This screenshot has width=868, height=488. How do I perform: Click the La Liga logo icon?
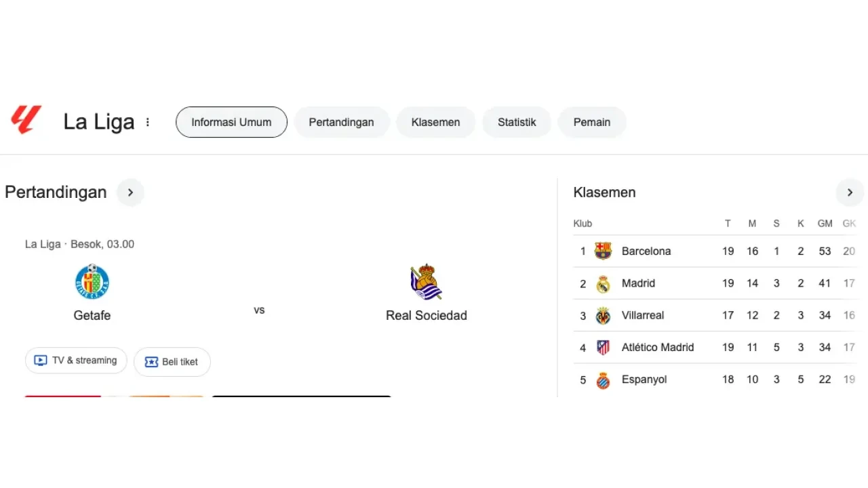[x=26, y=120]
